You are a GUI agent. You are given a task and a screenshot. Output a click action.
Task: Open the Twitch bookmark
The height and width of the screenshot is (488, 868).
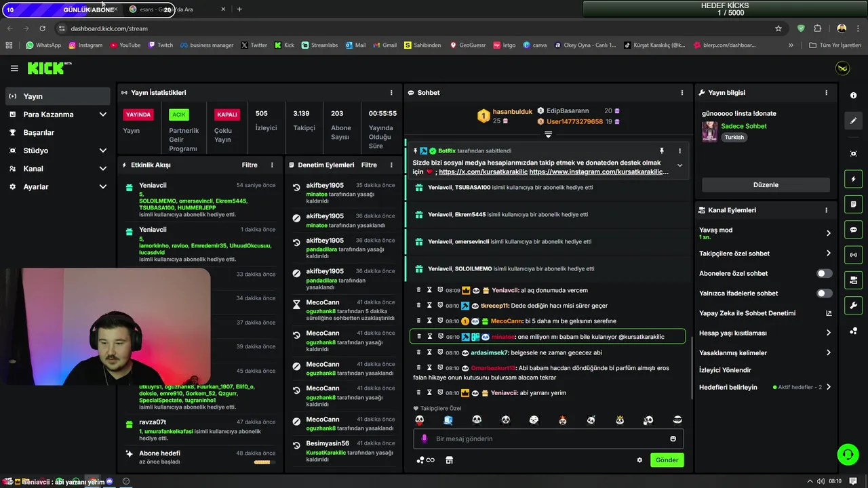click(x=160, y=45)
